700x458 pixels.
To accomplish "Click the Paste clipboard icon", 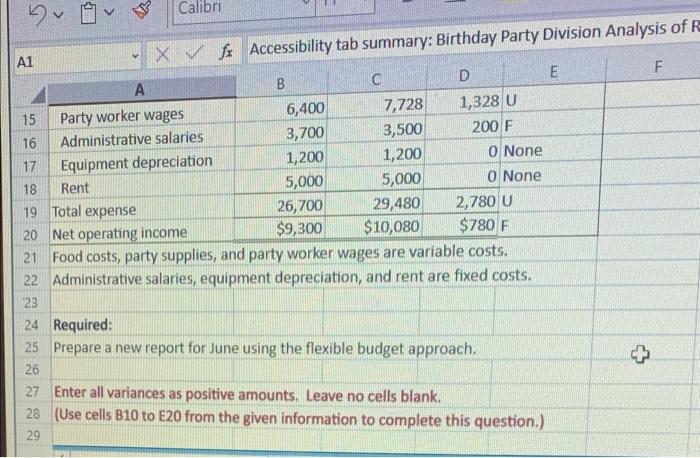I will click(x=89, y=12).
